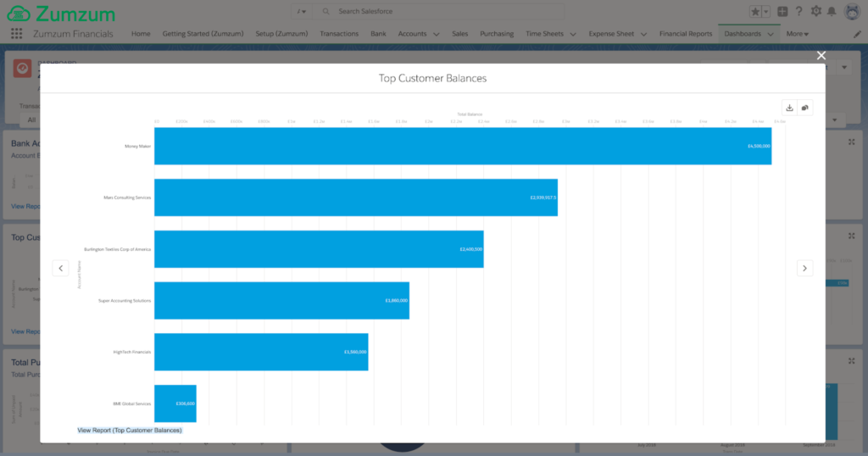Click the Money Maker bar
Image resolution: width=868 pixels, height=456 pixels.
coord(463,146)
